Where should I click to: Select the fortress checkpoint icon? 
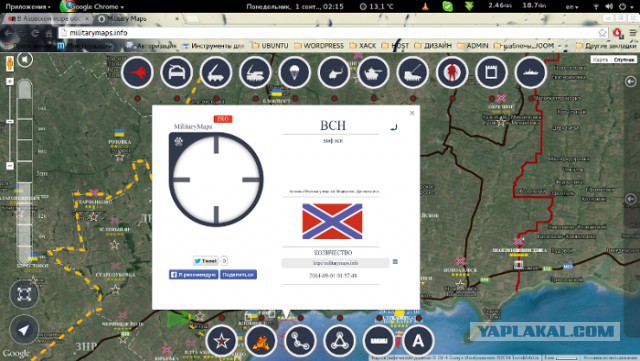coord(491,73)
